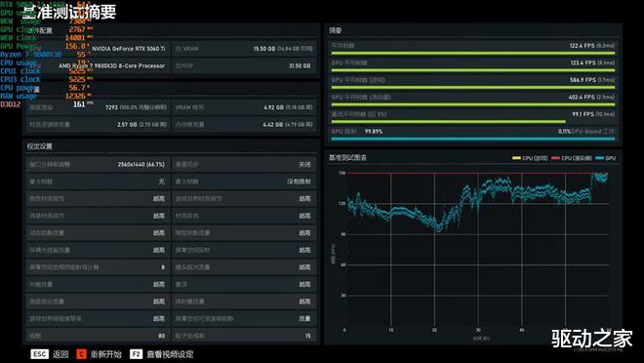Select the 返回 label beside ESC
Image resolution: width=644 pixels, height=363 pixels.
point(60,354)
